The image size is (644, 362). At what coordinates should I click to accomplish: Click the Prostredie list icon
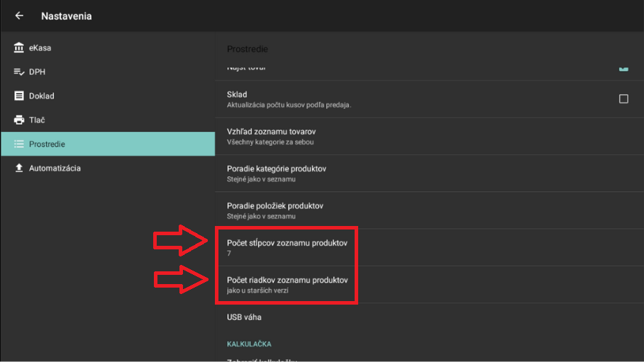click(x=19, y=145)
